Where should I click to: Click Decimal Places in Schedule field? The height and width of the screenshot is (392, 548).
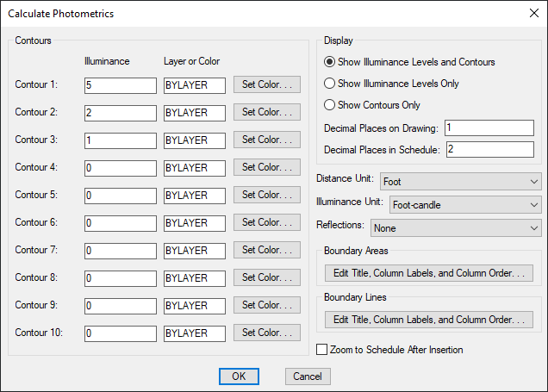(x=490, y=149)
